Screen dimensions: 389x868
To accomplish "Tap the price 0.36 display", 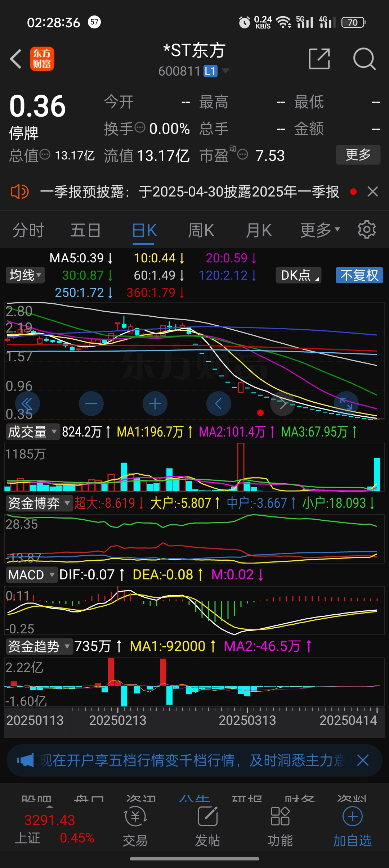I will pos(37,106).
